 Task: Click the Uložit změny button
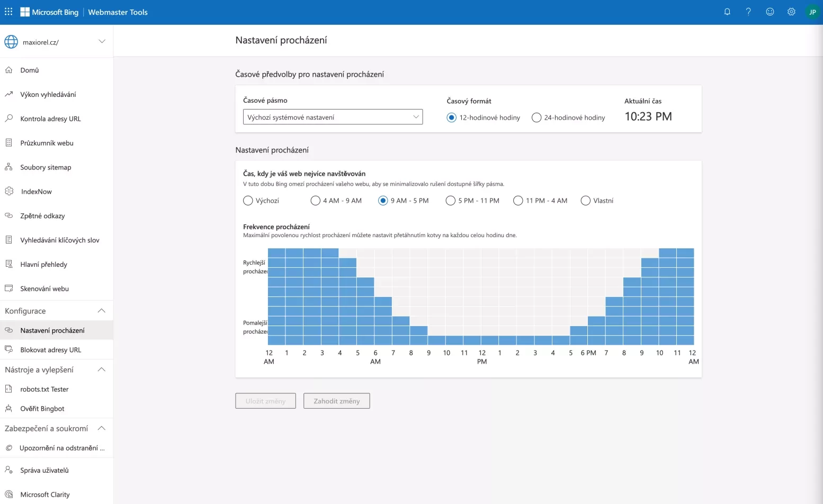point(265,401)
